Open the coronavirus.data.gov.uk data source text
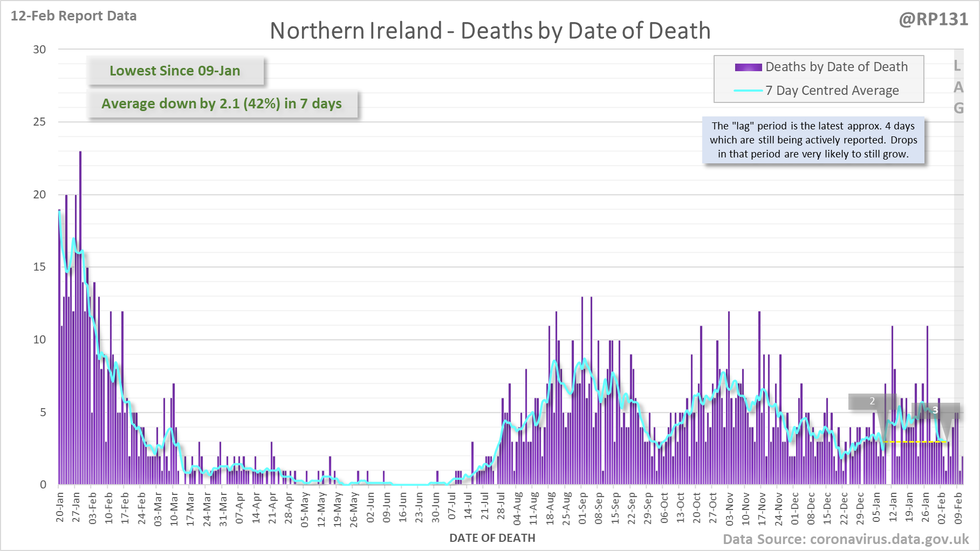Image resolution: width=980 pixels, height=551 pixels. click(845, 539)
